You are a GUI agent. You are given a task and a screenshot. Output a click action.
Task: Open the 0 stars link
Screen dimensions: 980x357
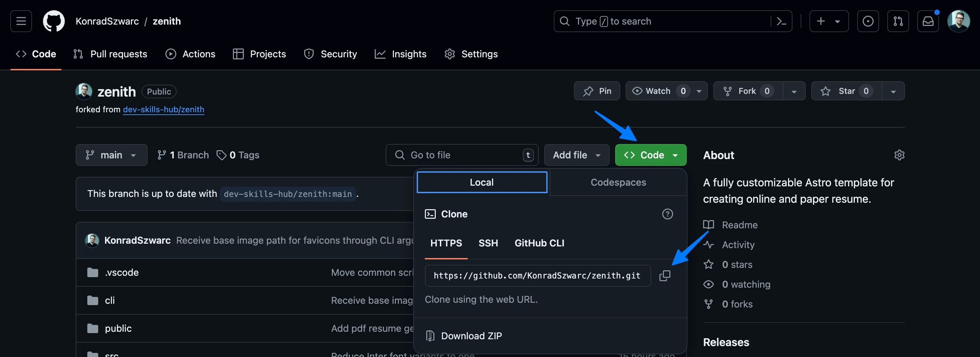click(x=728, y=265)
